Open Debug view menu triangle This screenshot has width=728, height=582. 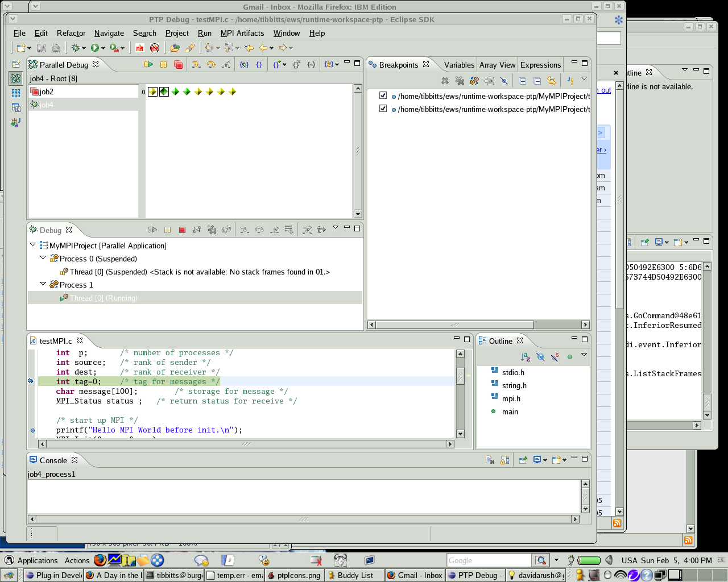pyautogui.click(x=336, y=227)
